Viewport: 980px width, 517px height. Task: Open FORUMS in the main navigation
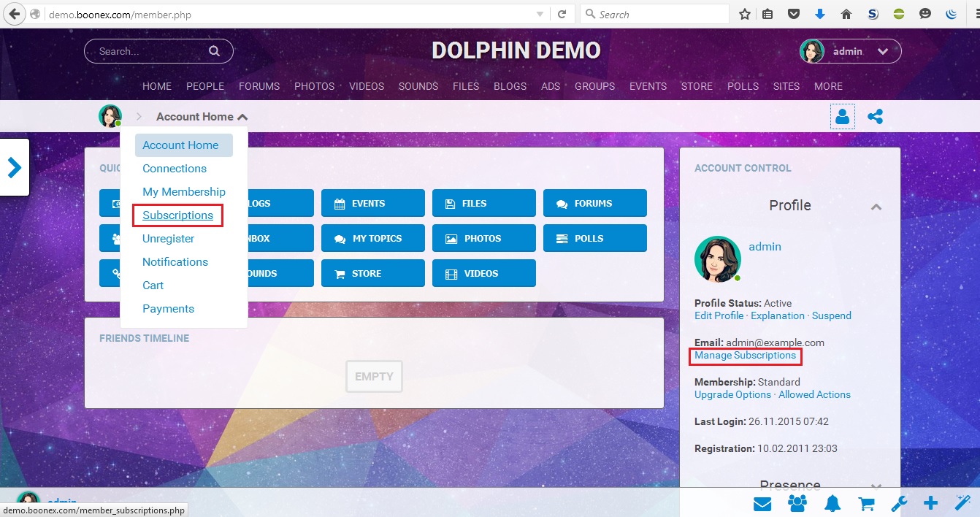pos(259,86)
